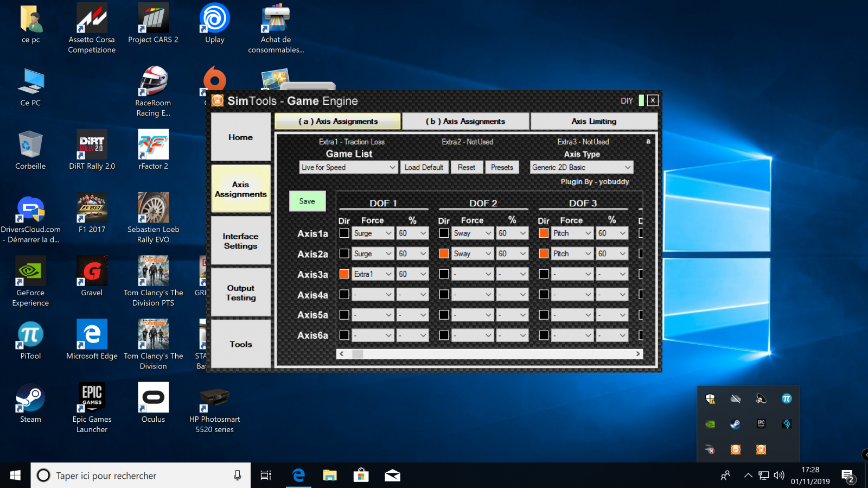Click Pimax PiTool icon in tray popup
Image resolution: width=868 pixels, height=488 pixels.
click(x=787, y=399)
